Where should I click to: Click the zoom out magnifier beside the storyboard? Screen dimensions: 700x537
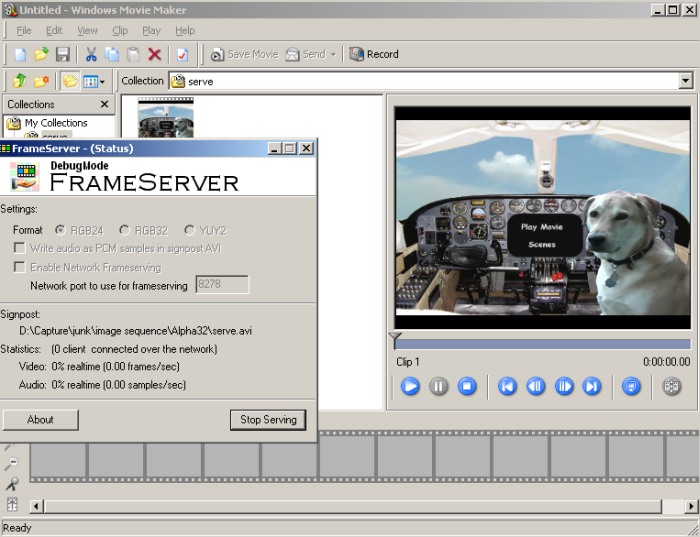click(x=12, y=464)
